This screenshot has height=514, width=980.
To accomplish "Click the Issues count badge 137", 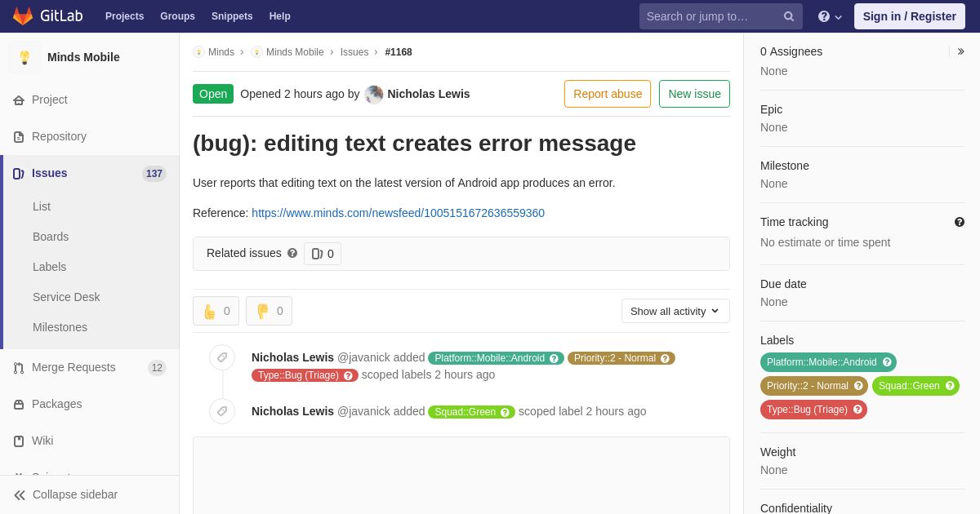I will [x=154, y=174].
